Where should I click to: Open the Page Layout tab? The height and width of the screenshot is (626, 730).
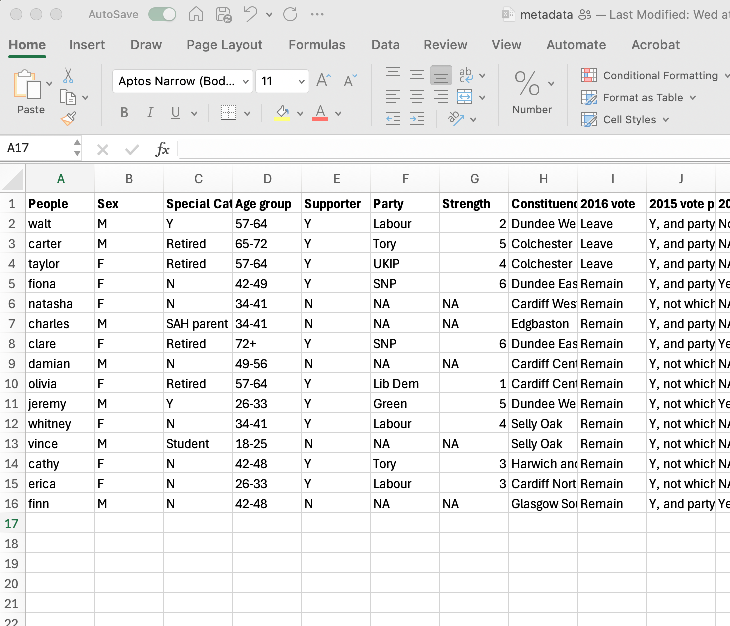tap(224, 44)
